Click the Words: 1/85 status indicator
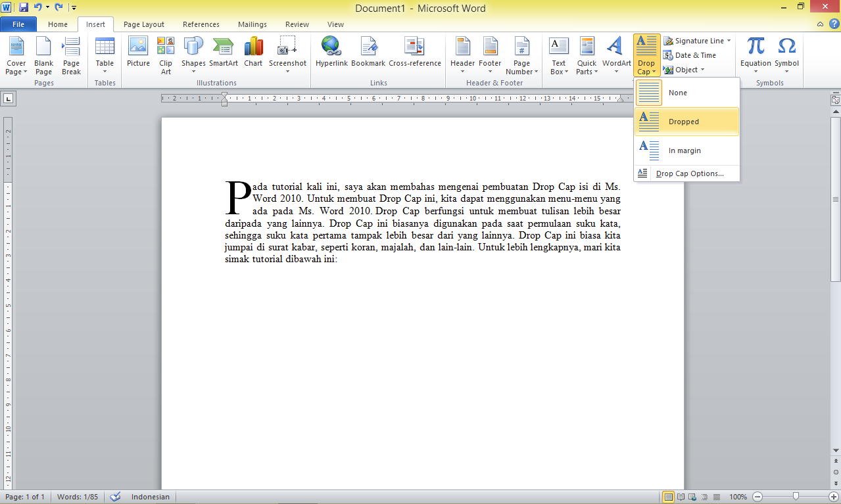 tap(78, 497)
